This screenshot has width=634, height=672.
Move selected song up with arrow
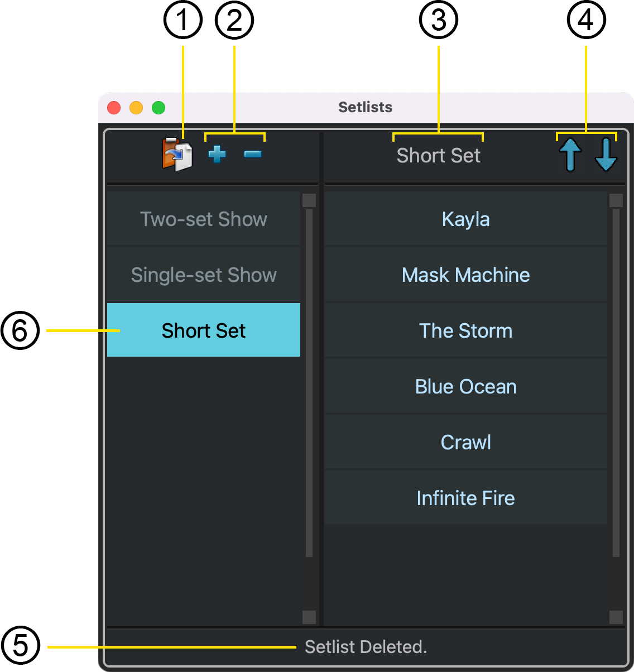coord(570,155)
